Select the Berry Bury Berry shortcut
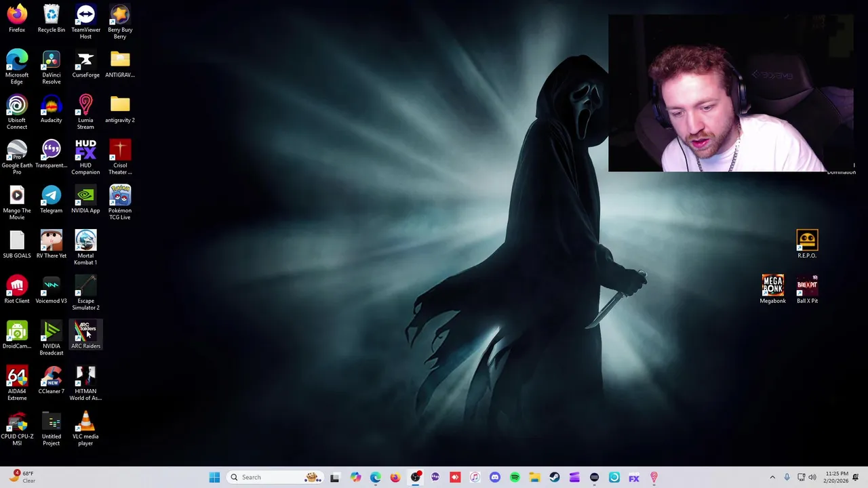The width and height of the screenshot is (868, 488). tap(120, 22)
